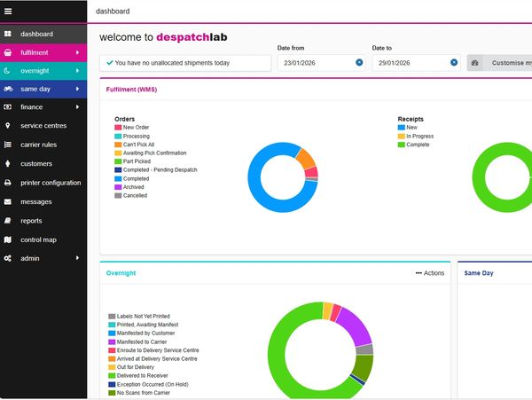This screenshot has height=400, width=532.
Task: Click the reports book icon
Action: point(8,221)
